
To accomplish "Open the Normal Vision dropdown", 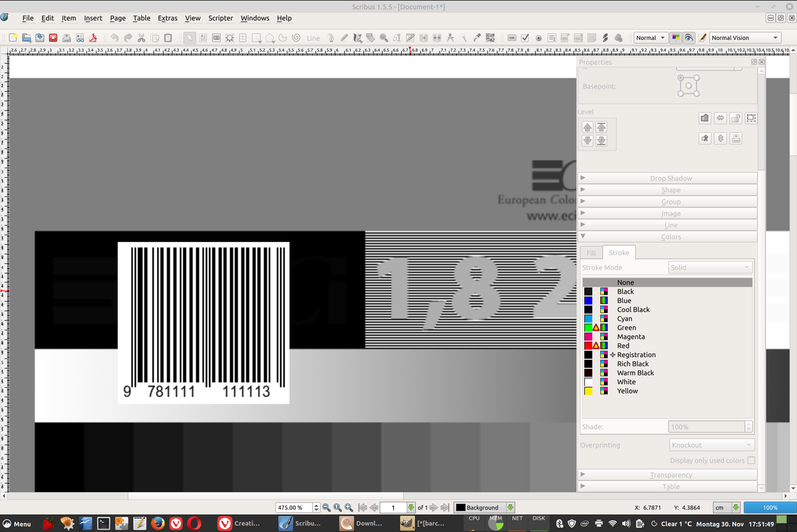I will click(x=744, y=38).
